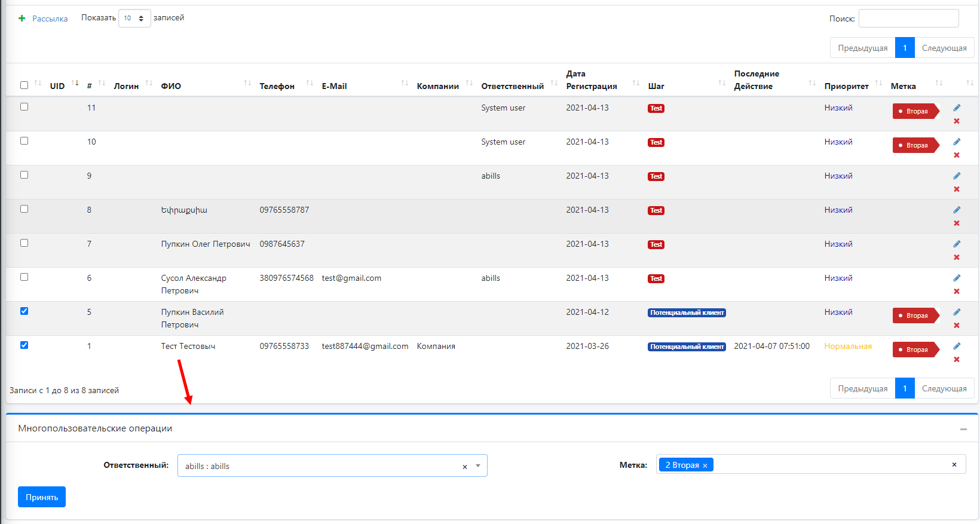
Task: Remove the '2 Вторая' tag chip
Action: (x=705, y=465)
